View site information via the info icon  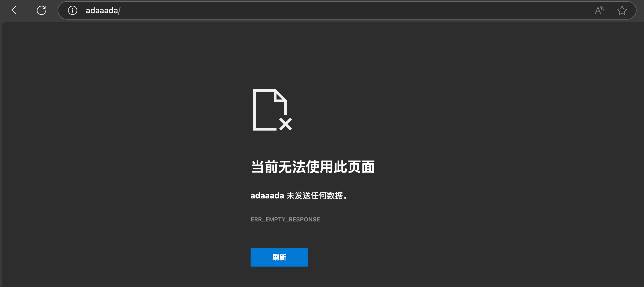(x=73, y=10)
